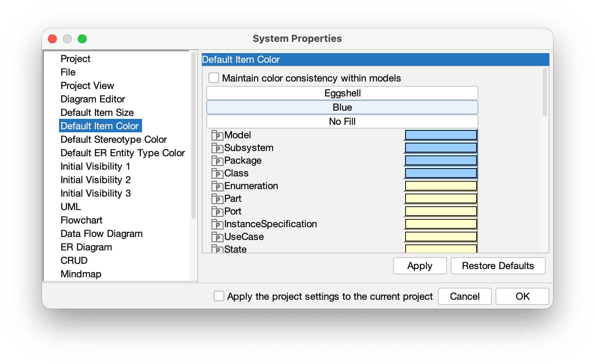
Task: Click the icon beside State
Action: [x=217, y=249]
